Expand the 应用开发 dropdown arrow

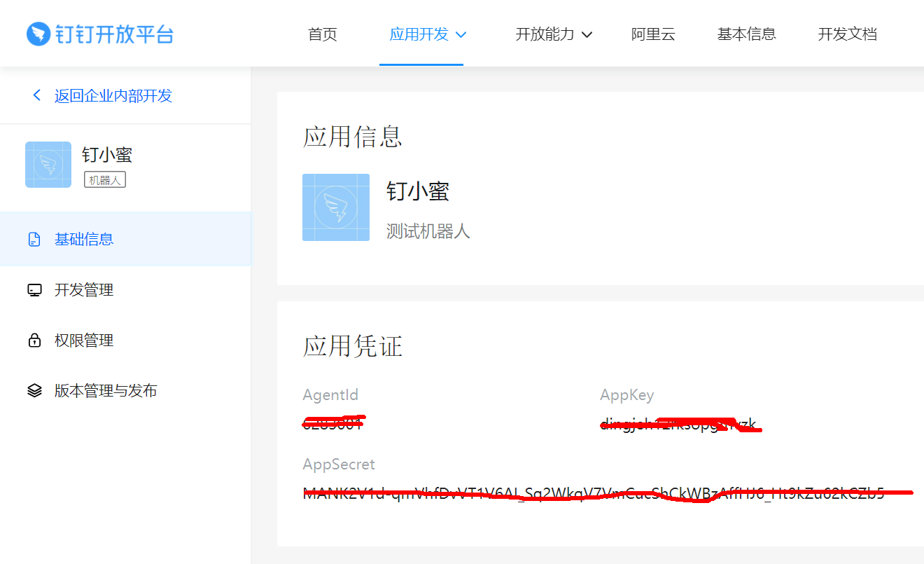[461, 34]
